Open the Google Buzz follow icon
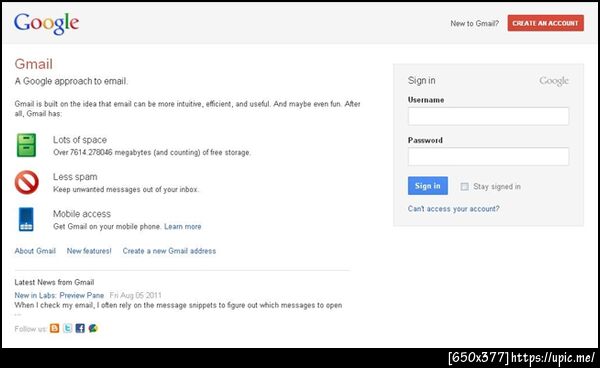Viewport: 600px width, 368px height. pos(93,328)
